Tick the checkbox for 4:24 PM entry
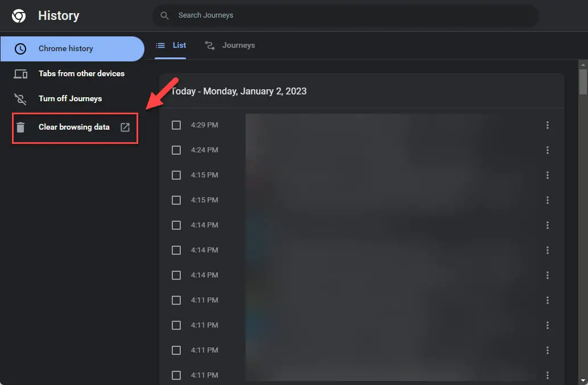Viewport: 588px width, 385px height. 176,150
